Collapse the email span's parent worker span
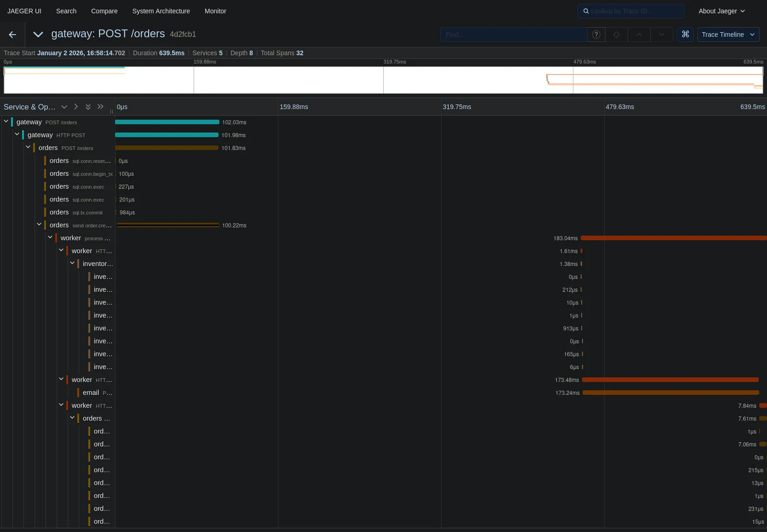 pos(61,379)
